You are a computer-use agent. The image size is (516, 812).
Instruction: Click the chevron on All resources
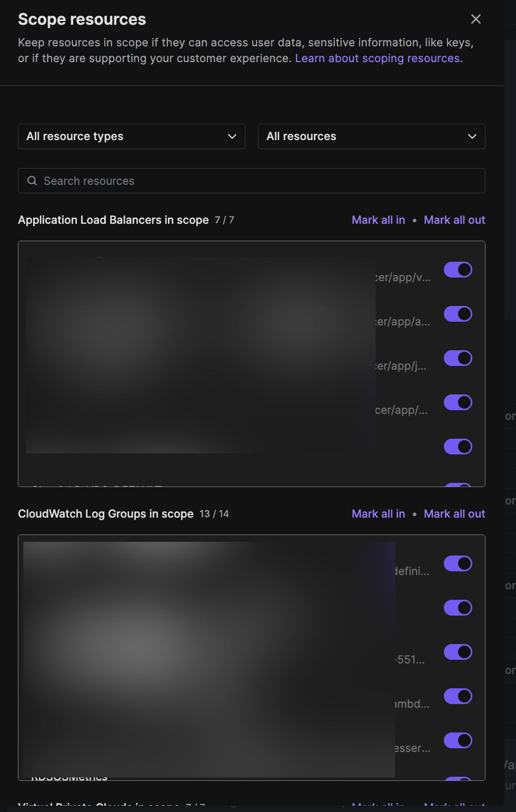[472, 136]
